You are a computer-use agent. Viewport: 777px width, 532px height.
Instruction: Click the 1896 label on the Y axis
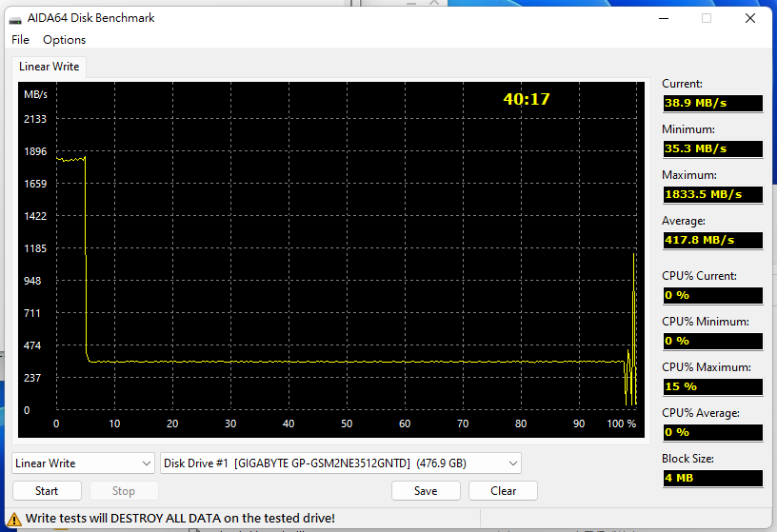coord(35,151)
